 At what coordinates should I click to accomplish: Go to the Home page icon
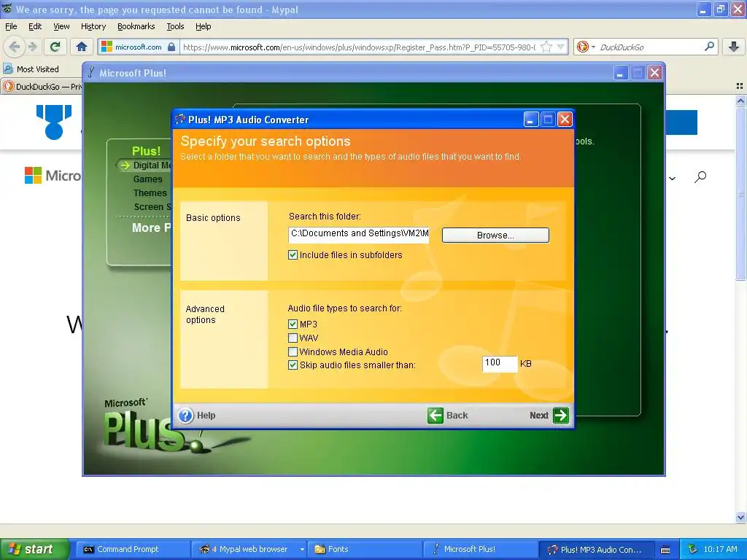pyautogui.click(x=82, y=47)
